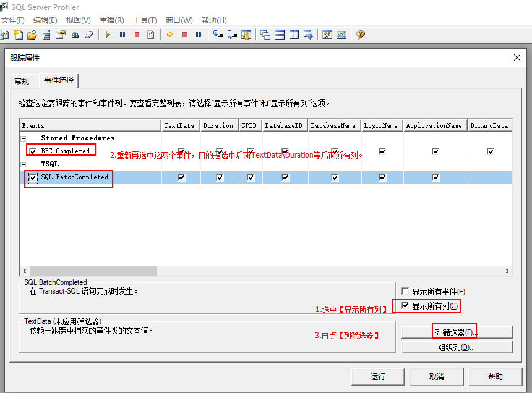Toggle SPID checkbox for SQL:BatchCompleted
532x393 pixels.
[251, 177]
